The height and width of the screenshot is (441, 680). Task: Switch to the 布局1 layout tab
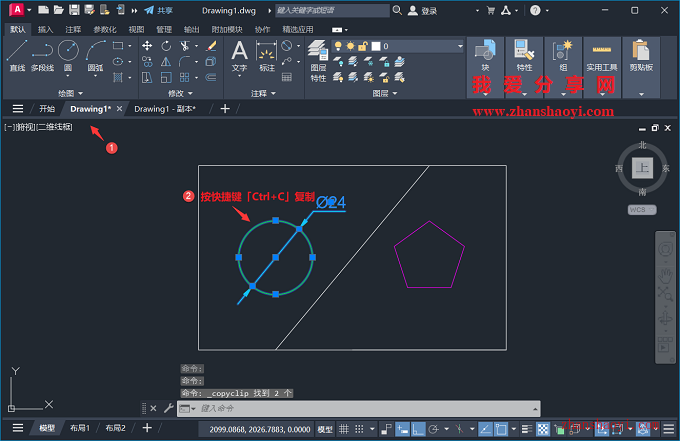[80, 428]
